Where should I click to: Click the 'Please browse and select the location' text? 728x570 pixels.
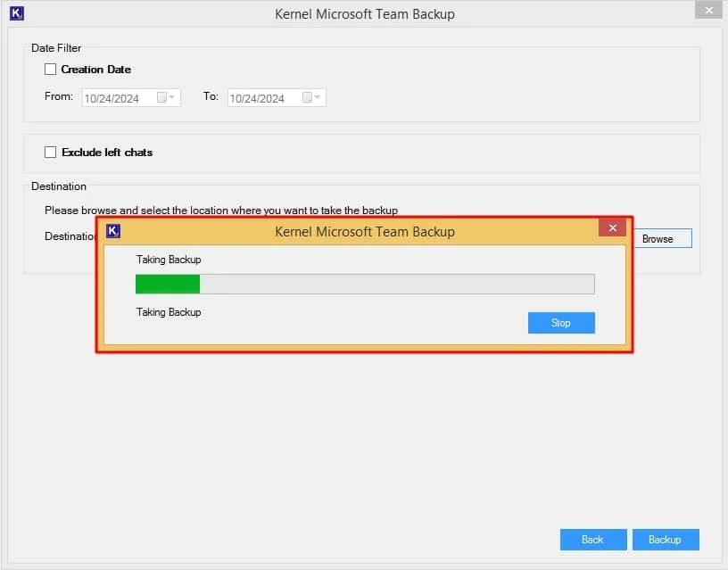tap(221, 211)
